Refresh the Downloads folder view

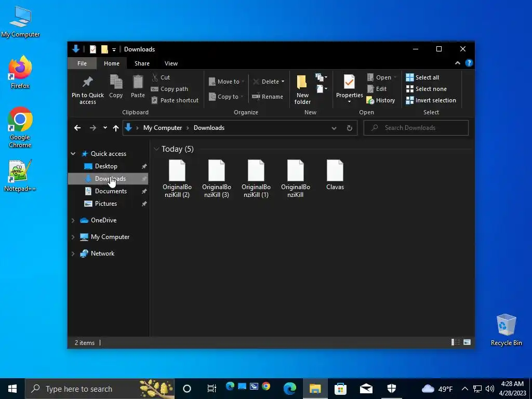pos(350,128)
